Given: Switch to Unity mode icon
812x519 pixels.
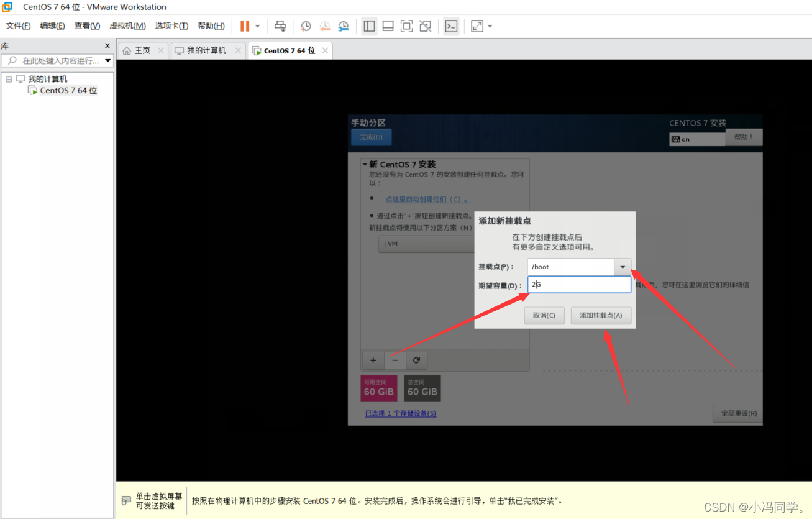Looking at the screenshot, I should [425, 26].
